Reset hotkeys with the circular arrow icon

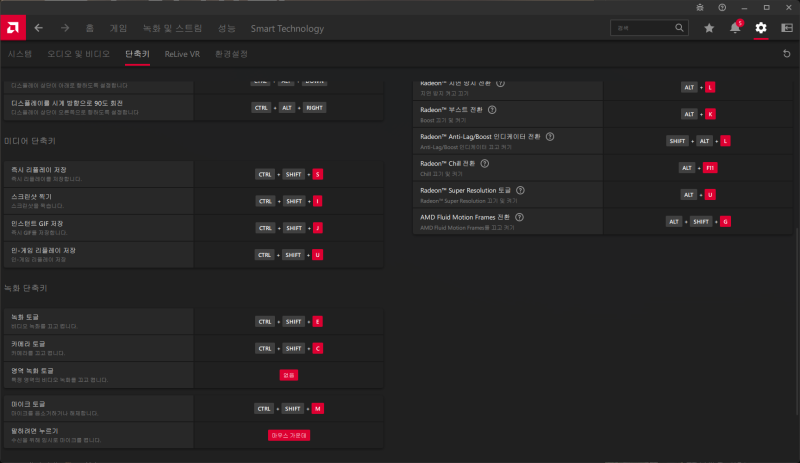[787, 54]
